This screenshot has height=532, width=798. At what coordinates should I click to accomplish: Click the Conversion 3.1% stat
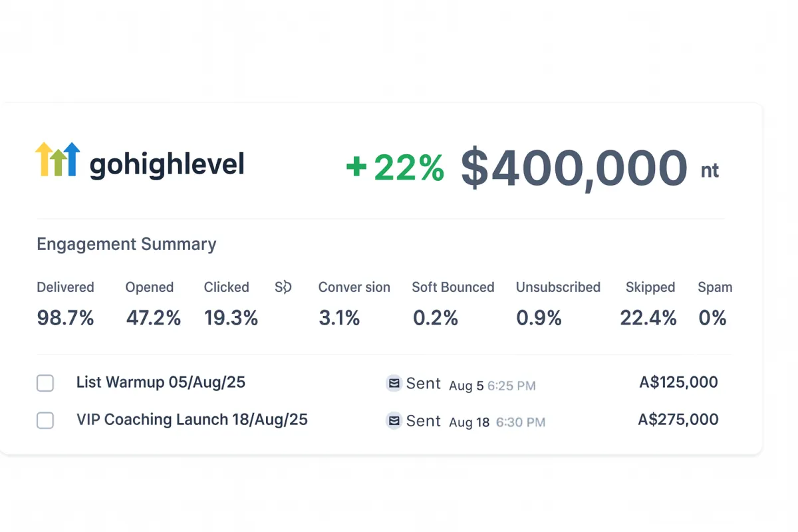click(339, 318)
